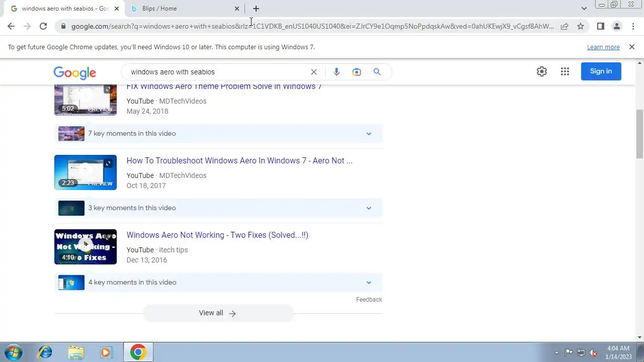Close the Blips / Home tab
The image size is (644, 362).
coord(237,9)
